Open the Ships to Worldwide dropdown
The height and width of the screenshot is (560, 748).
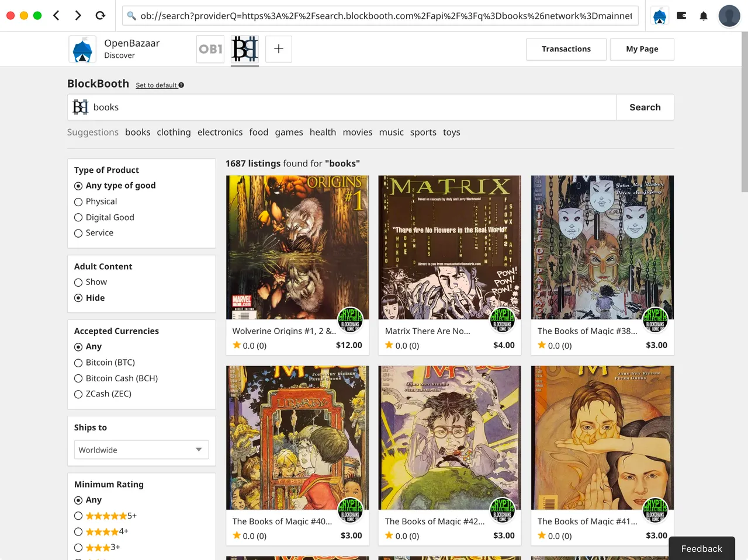coord(141,450)
